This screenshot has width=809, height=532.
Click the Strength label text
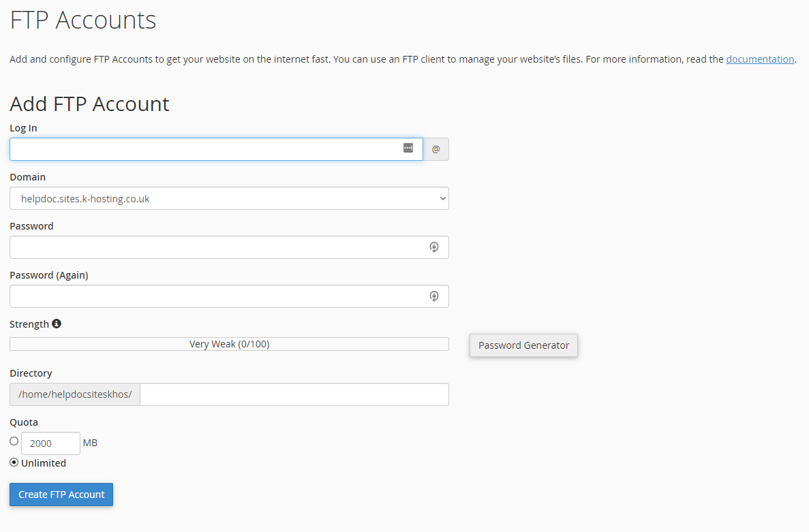point(29,324)
